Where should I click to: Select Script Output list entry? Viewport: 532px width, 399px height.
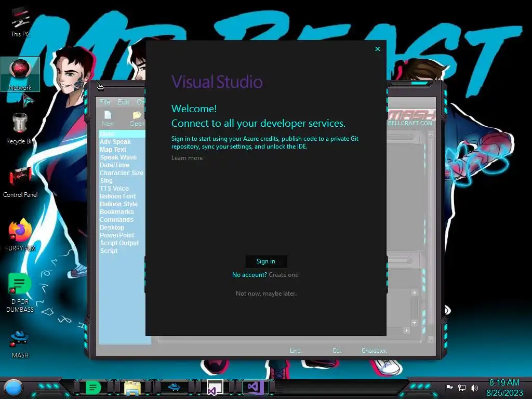[119, 243]
